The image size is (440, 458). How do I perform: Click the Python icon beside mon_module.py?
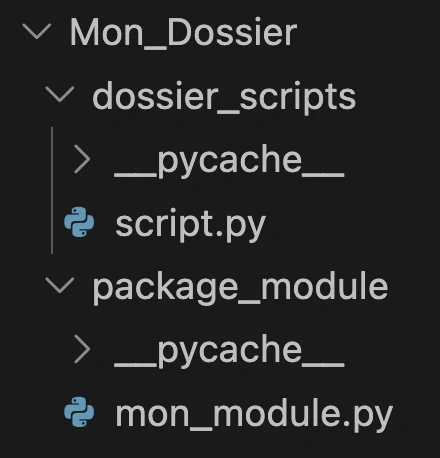[x=79, y=412]
